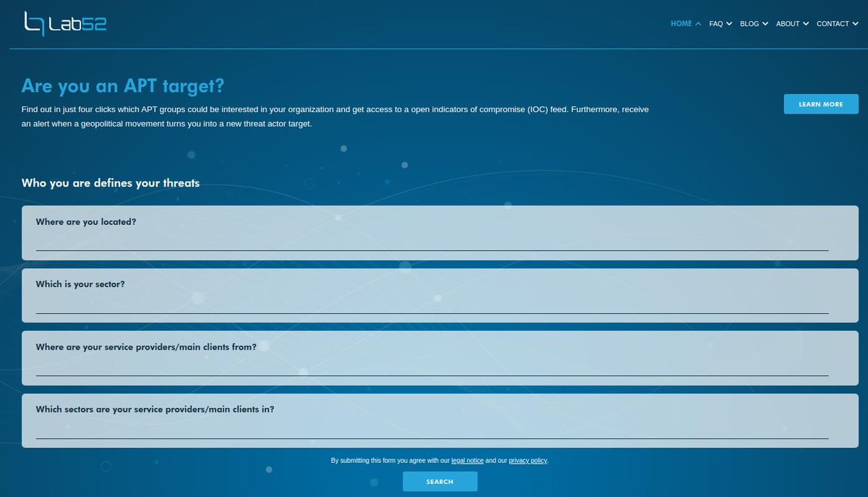
Task: Click the 'Are you an APT target?' heading
Action: [123, 86]
